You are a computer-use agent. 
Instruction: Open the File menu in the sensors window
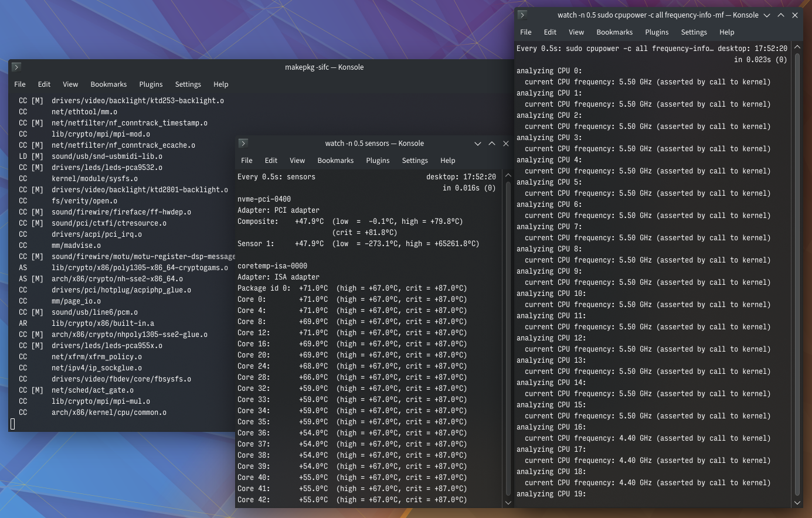click(x=247, y=161)
